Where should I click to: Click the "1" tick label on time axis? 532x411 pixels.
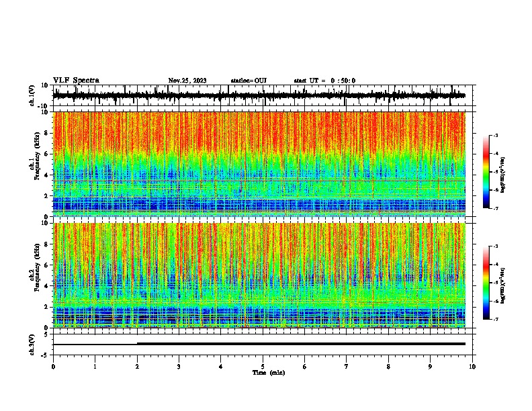click(95, 367)
